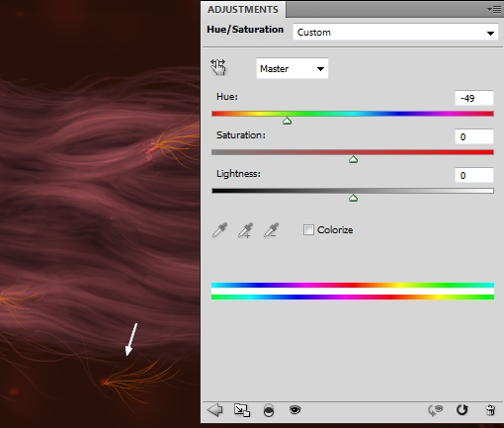Image resolution: width=504 pixels, height=428 pixels.
Task: Return to adjustment list with back arrow
Action: pyautogui.click(x=214, y=410)
